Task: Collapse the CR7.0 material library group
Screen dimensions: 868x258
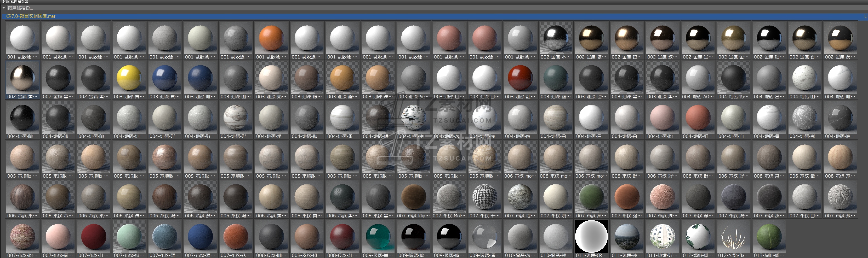Action: (x=4, y=16)
